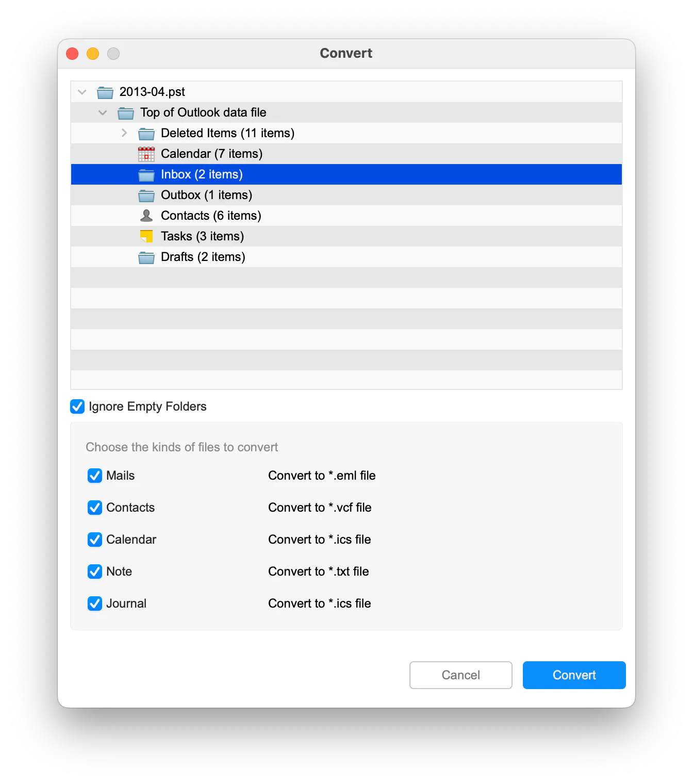Click the Drafts folder icon

click(x=146, y=257)
